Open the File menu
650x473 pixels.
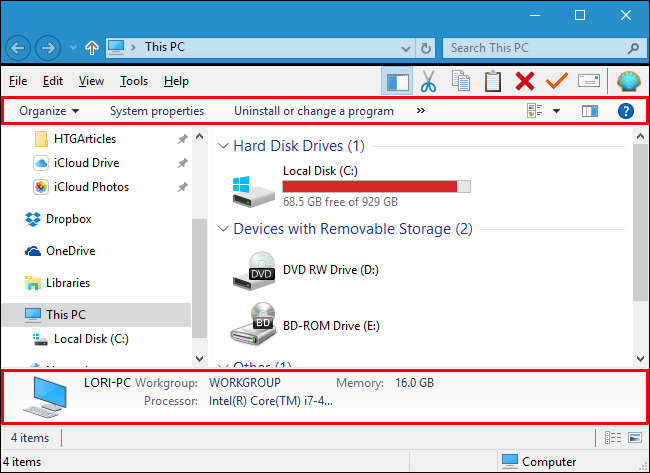coord(18,81)
